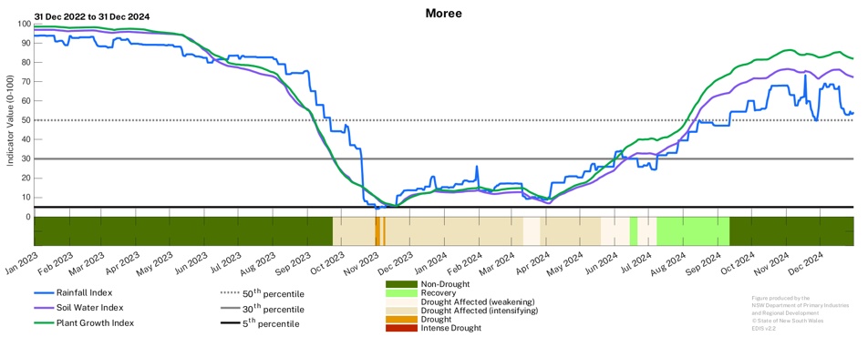Click the Non-Drought dark green swatch

401,284
